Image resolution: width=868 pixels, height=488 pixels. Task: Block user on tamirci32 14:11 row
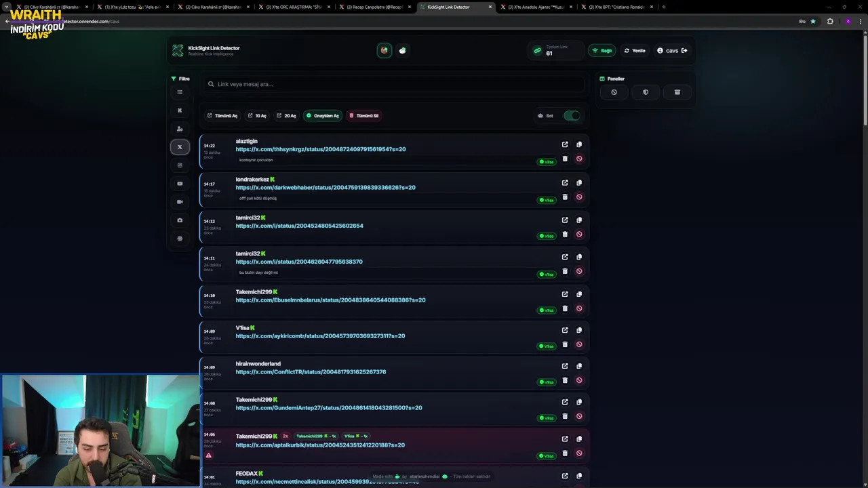pos(579,271)
